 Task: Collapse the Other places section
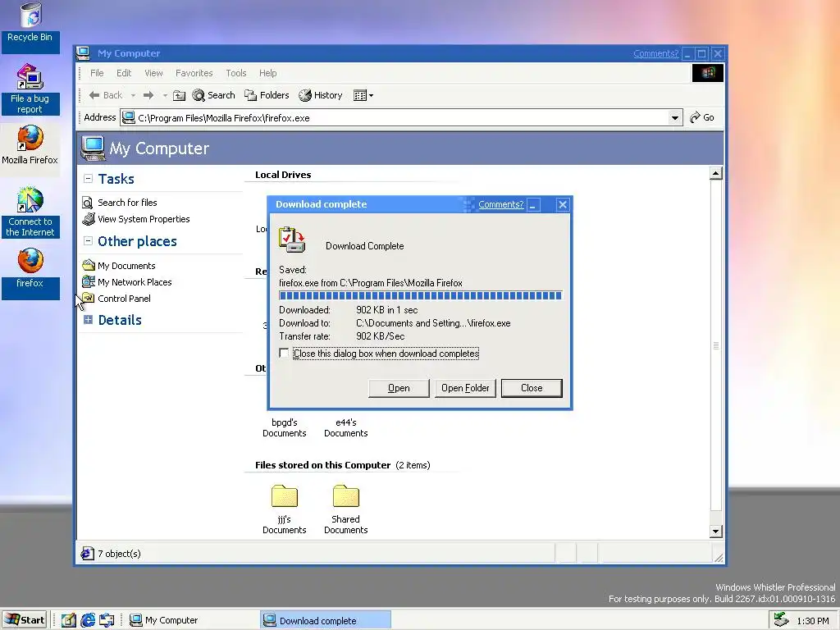coord(89,241)
